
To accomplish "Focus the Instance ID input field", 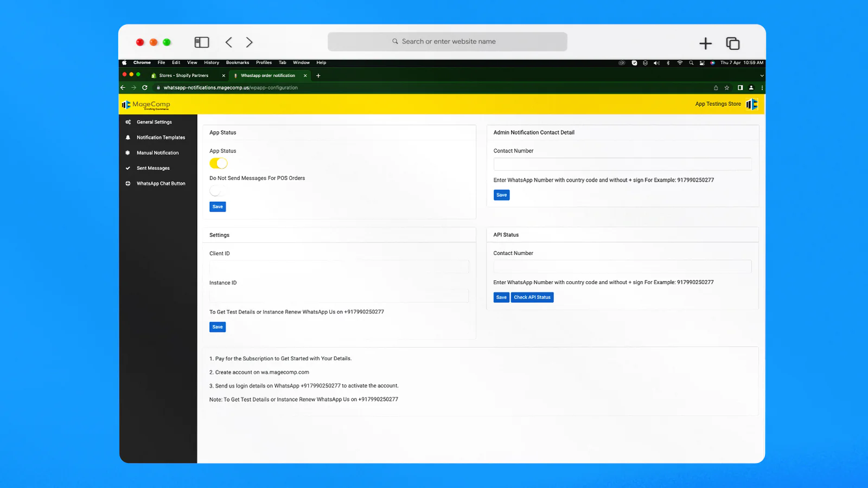I will pyautogui.click(x=339, y=296).
